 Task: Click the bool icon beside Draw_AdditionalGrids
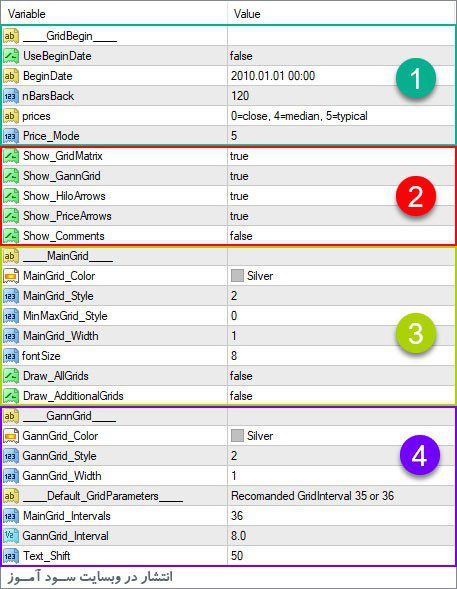coord(11,396)
